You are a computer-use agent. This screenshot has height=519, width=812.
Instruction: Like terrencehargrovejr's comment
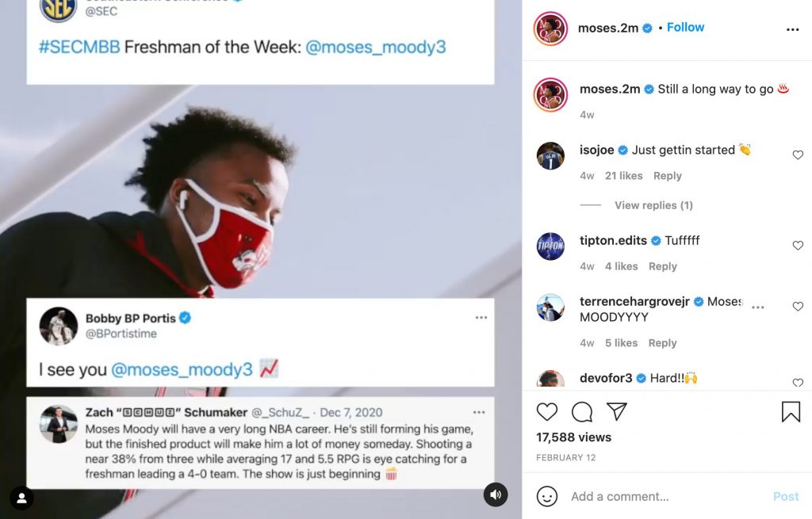[798, 307]
